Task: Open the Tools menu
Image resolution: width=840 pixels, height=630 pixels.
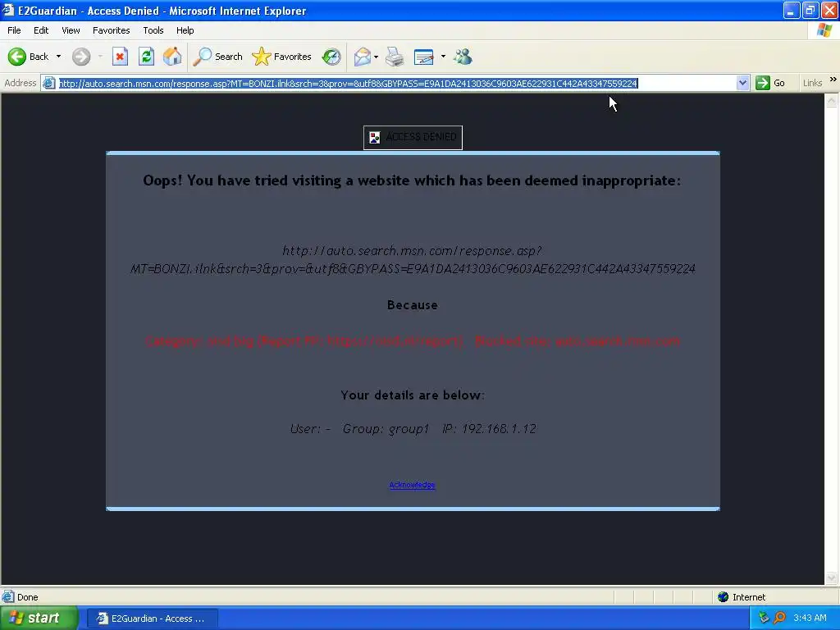Action: (153, 30)
